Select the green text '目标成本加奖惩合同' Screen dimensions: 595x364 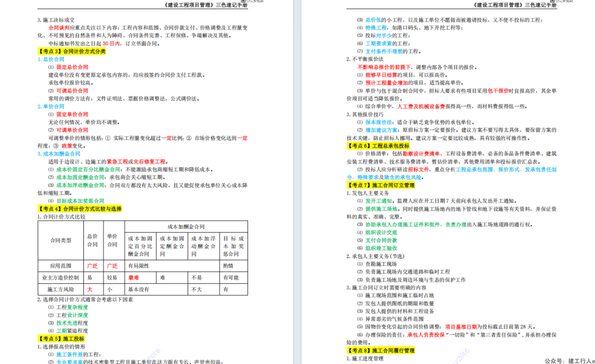pos(80,201)
